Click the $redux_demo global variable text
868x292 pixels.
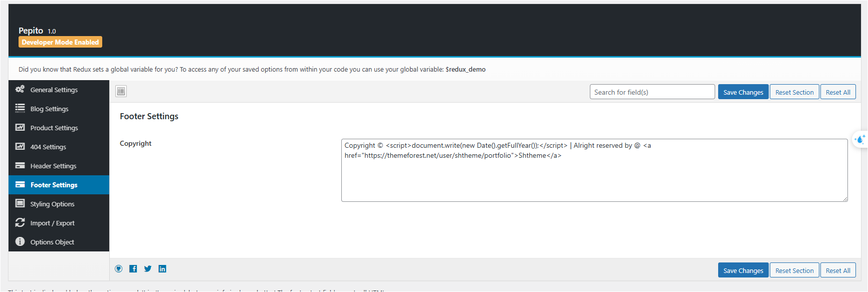pos(466,69)
